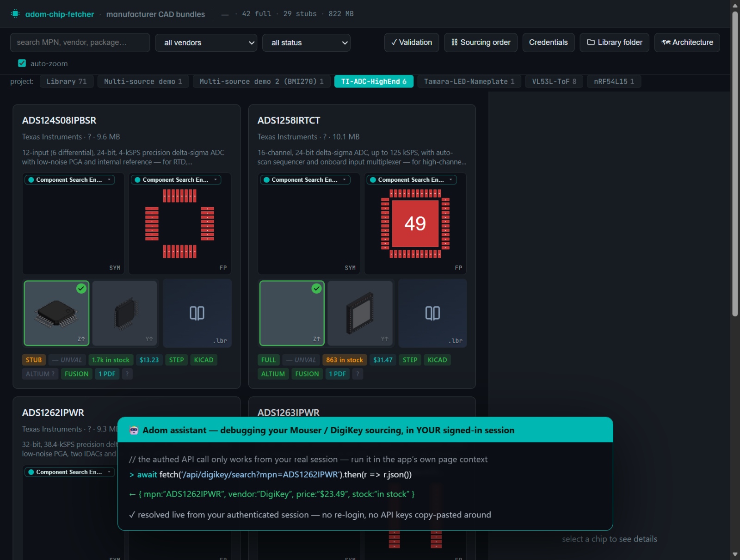This screenshot has width=740, height=560.
Task: Click the ALTIUM ? badge on ADS124S08IPBSR
Action: click(x=40, y=374)
